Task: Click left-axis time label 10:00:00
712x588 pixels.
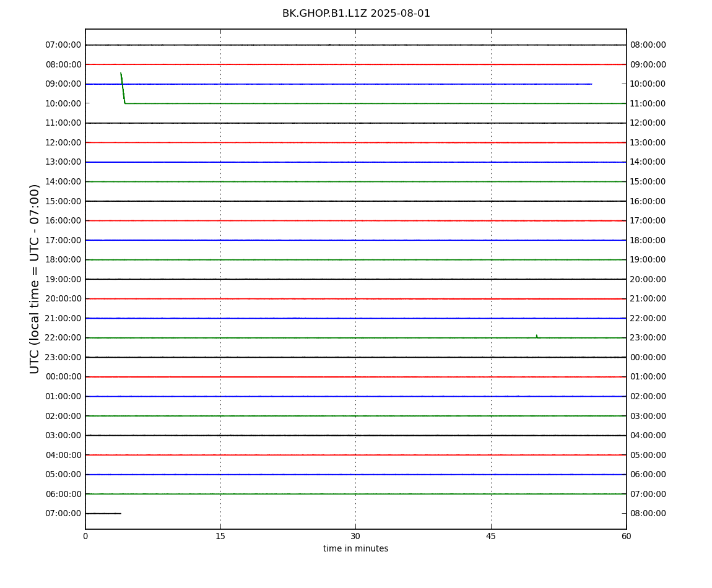Action: (x=64, y=103)
